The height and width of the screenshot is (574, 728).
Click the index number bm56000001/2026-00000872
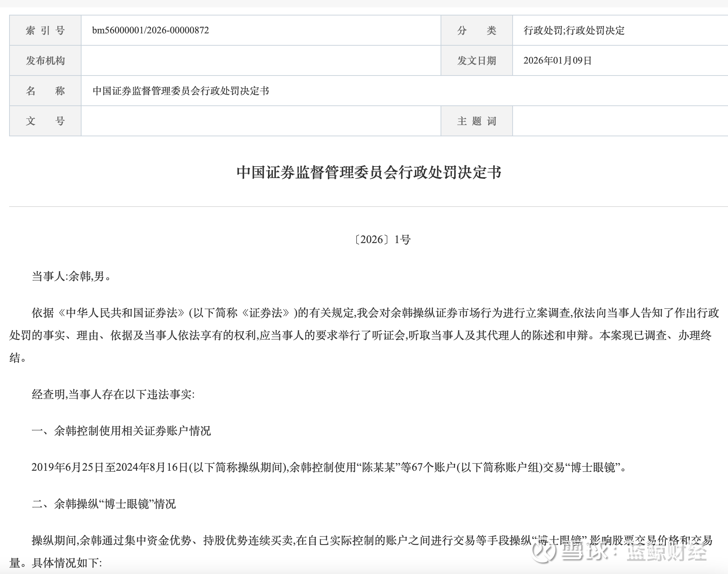click(150, 30)
